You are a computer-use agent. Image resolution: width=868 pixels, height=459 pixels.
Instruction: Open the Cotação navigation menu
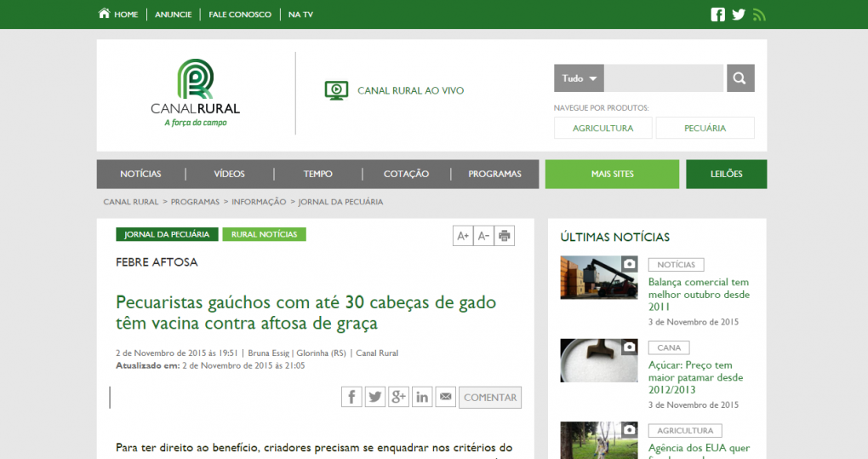pos(406,174)
